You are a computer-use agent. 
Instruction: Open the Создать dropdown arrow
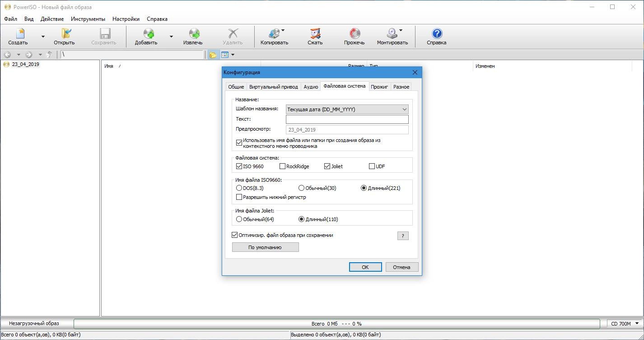point(43,36)
